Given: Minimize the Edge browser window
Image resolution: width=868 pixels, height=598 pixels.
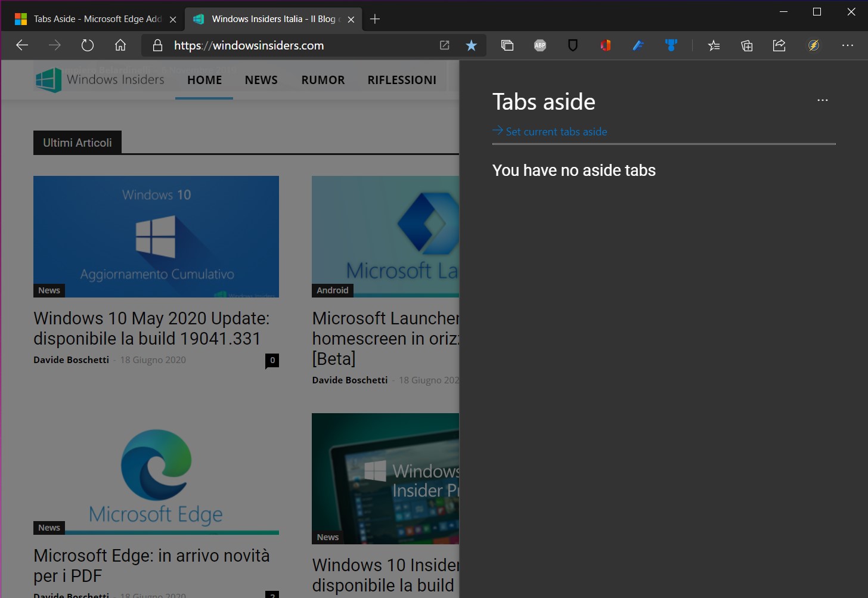Looking at the screenshot, I should point(783,12).
